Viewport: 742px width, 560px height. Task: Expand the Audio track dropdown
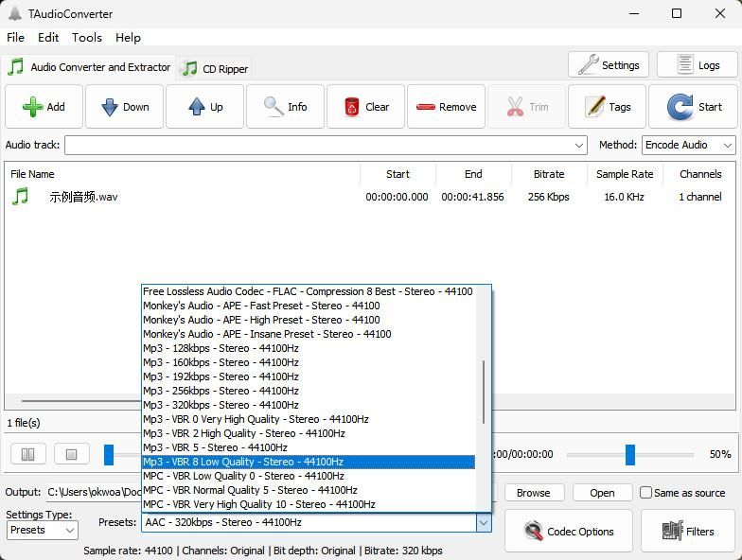point(579,146)
